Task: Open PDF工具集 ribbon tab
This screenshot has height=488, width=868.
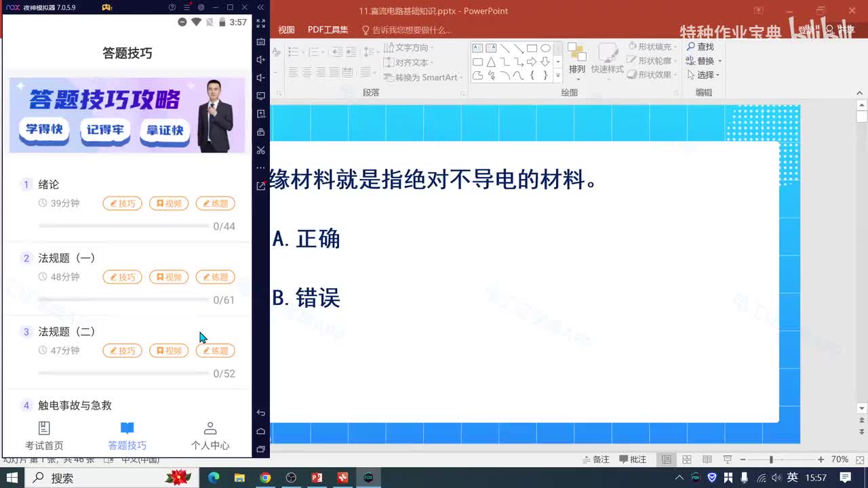Action: point(328,30)
